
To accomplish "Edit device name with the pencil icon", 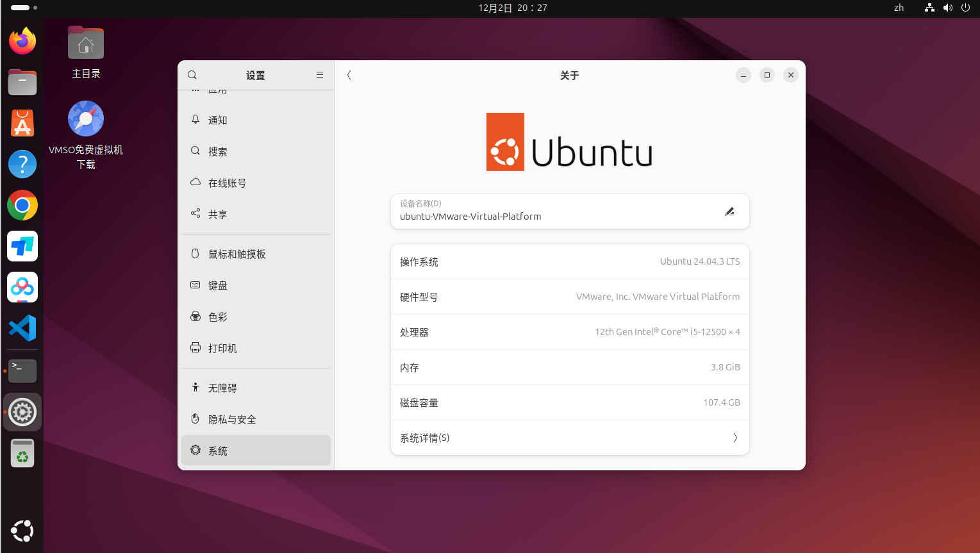I will tap(729, 211).
